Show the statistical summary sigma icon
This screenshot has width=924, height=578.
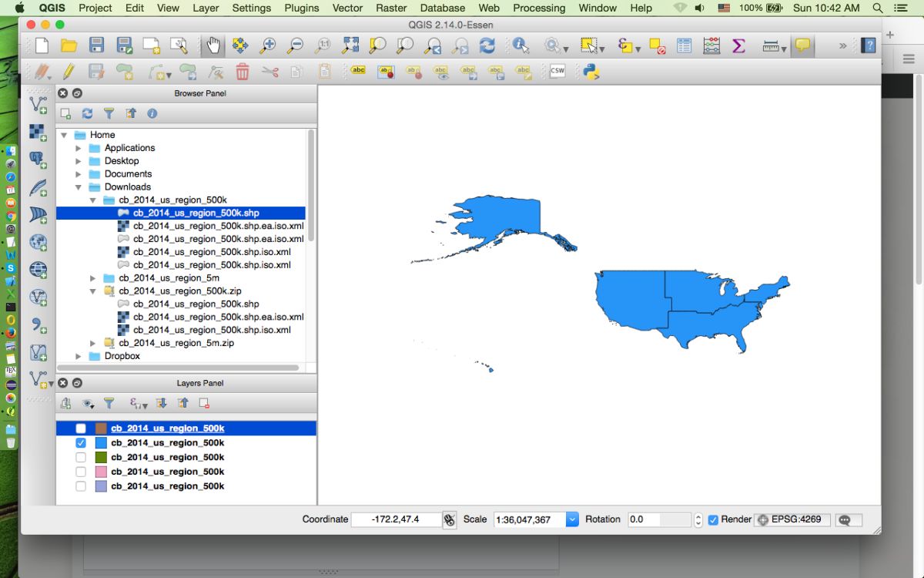pos(739,45)
